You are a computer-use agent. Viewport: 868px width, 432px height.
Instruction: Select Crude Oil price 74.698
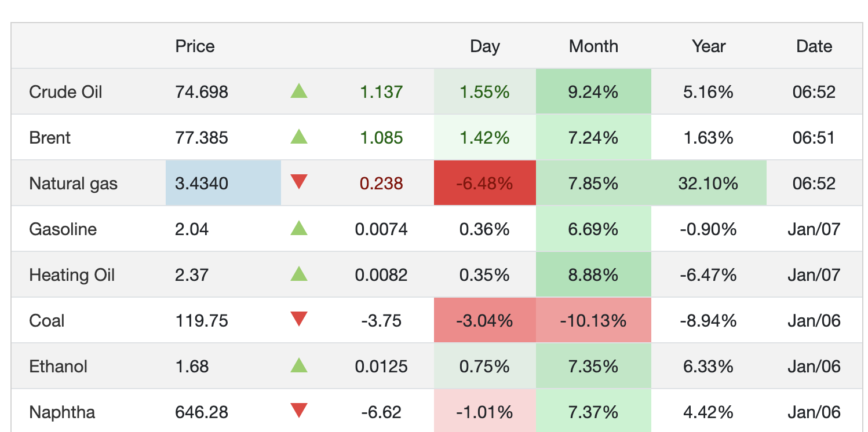[x=202, y=92]
